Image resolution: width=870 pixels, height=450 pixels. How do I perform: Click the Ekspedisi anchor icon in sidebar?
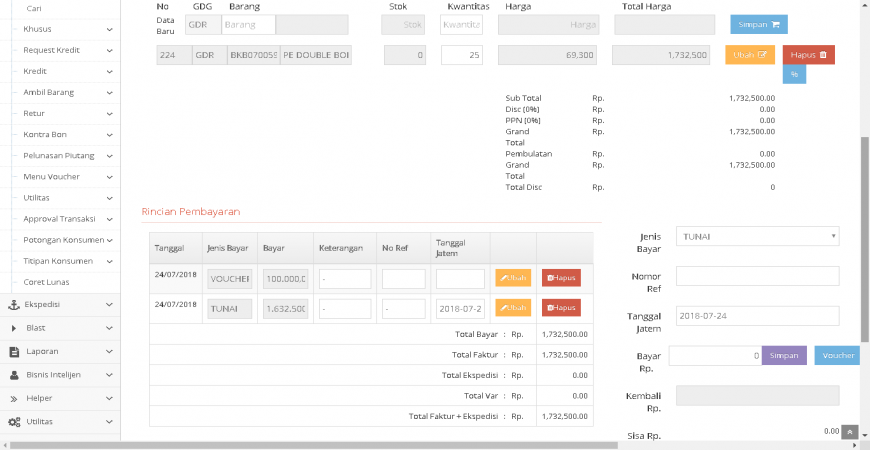pos(14,304)
